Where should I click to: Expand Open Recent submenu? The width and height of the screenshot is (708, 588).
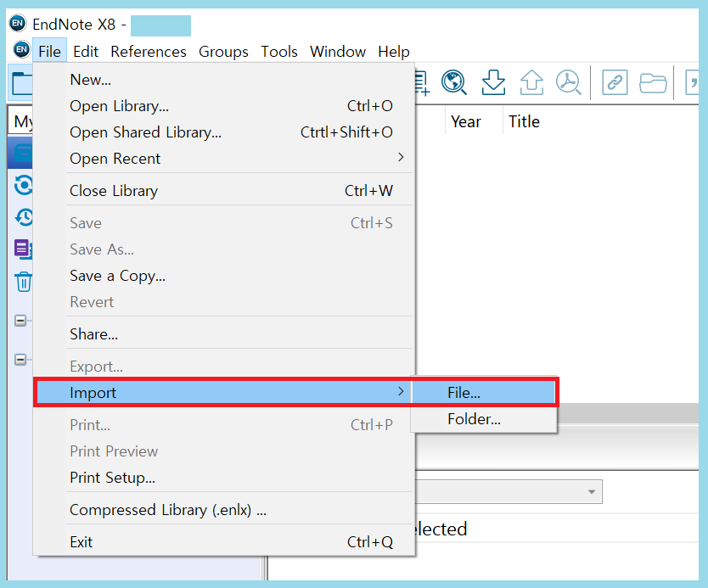224,159
